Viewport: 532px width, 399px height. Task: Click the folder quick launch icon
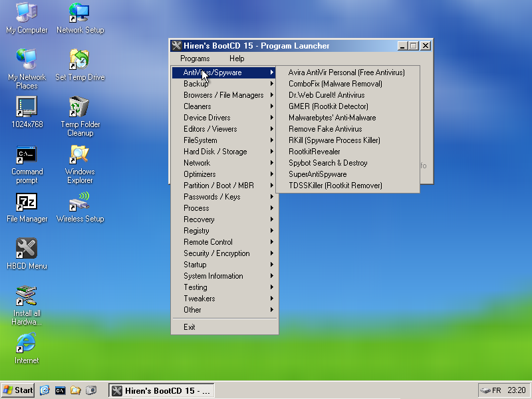[76, 390]
